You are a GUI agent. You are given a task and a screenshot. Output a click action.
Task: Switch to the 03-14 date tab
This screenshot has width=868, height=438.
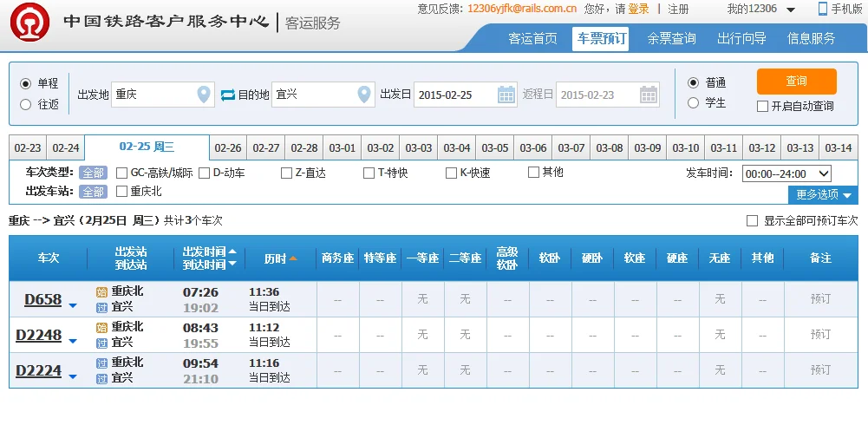tap(839, 148)
